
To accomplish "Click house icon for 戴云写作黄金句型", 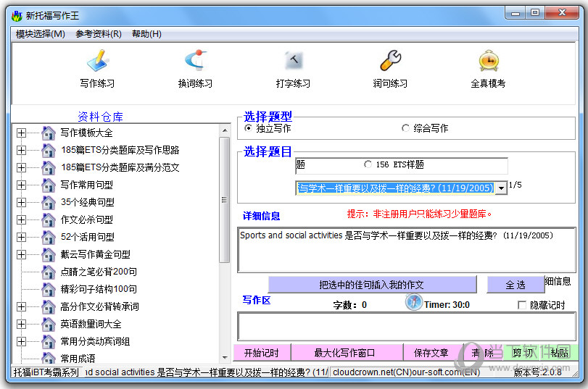I will point(49,254).
